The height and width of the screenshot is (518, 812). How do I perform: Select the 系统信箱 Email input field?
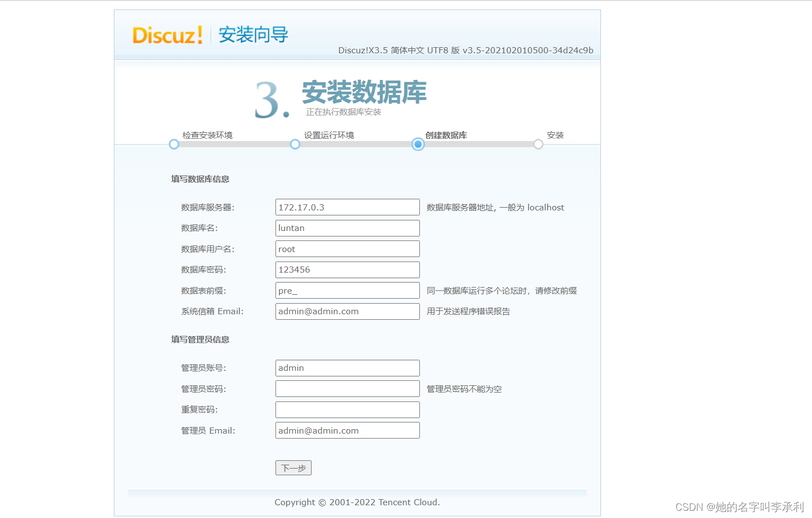347,311
